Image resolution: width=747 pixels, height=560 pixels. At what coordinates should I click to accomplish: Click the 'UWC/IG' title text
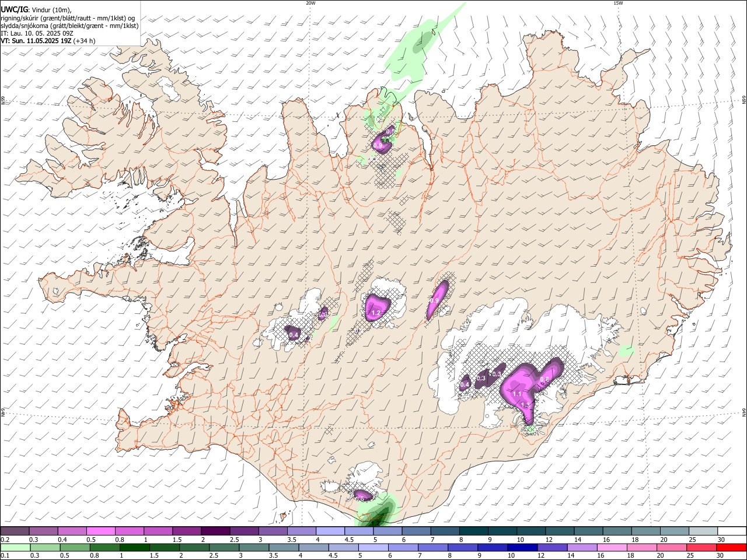coord(14,9)
